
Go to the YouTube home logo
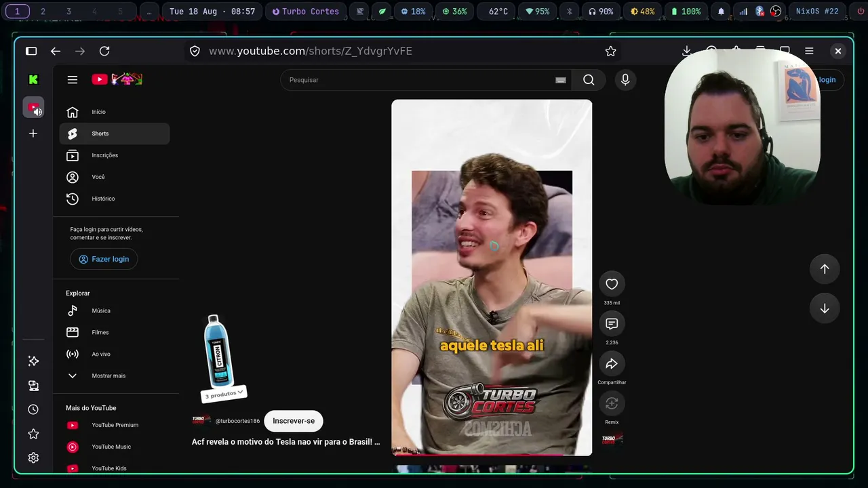pos(117,79)
